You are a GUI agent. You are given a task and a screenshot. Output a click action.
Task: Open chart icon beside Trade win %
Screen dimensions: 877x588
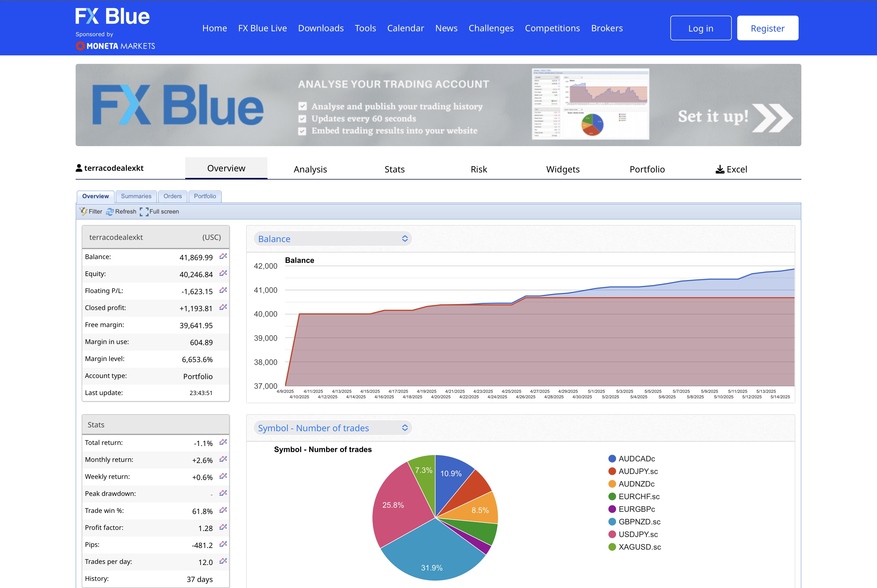(x=223, y=510)
